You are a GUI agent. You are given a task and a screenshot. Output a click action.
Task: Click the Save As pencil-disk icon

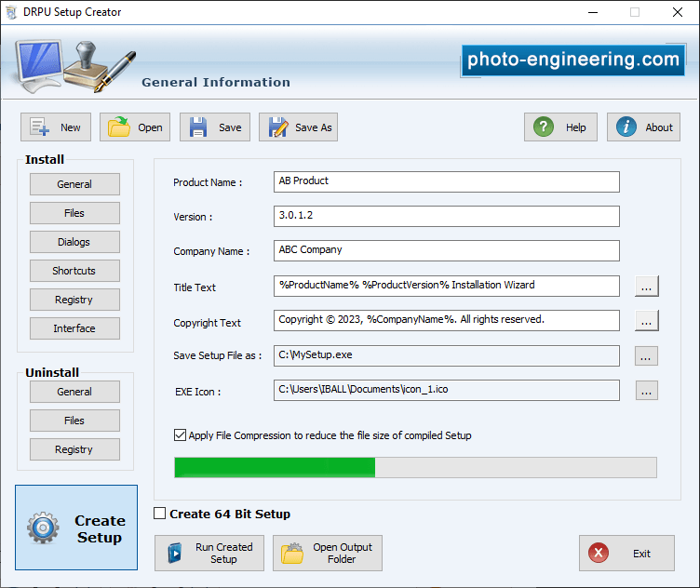pyautogui.click(x=278, y=127)
